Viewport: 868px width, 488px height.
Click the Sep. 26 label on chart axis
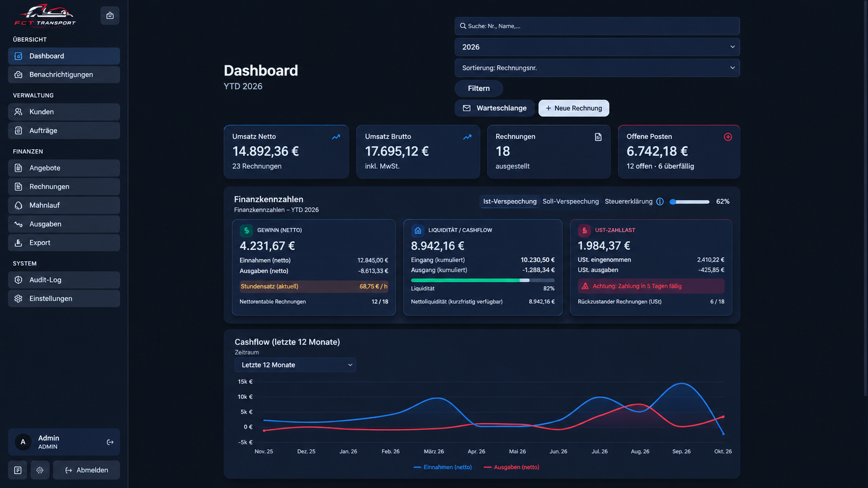click(681, 452)
